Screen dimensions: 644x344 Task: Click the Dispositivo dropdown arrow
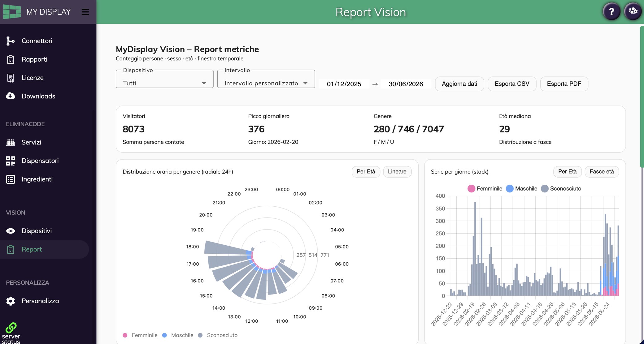pyautogui.click(x=204, y=83)
